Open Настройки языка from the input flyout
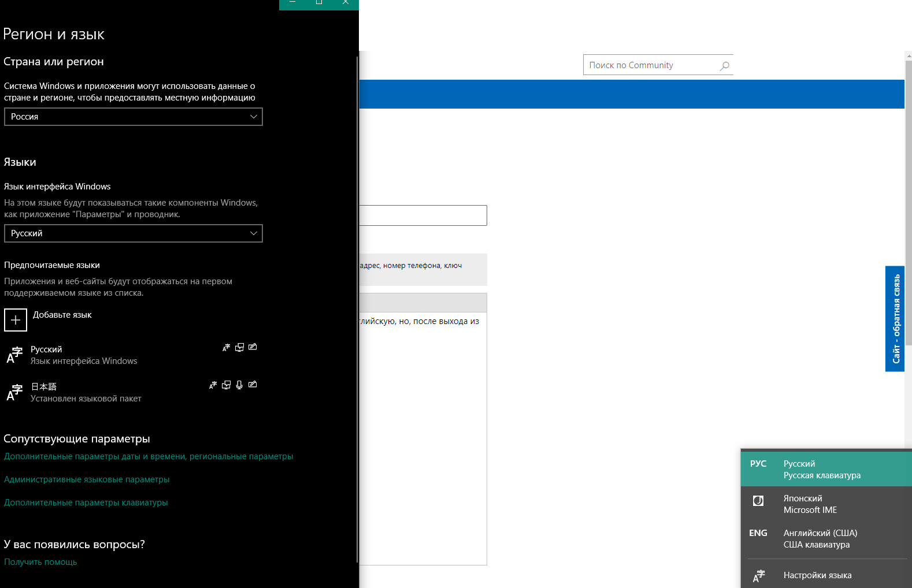This screenshot has height=588, width=912. click(x=826, y=575)
